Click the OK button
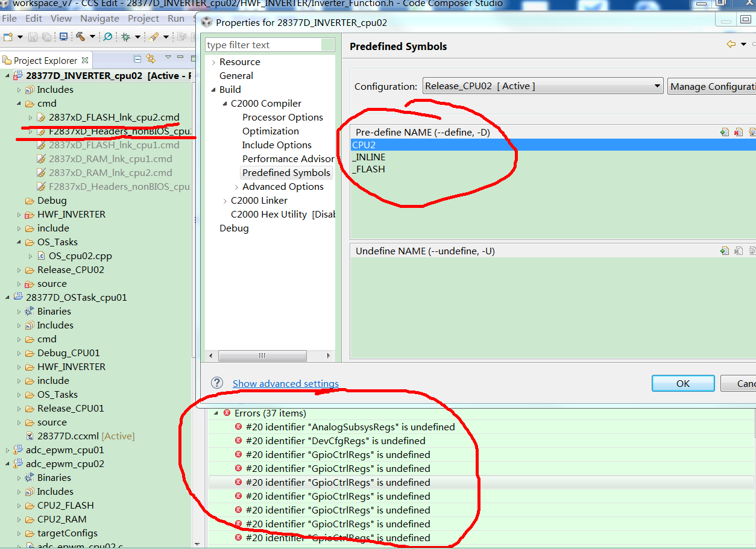 click(683, 383)
